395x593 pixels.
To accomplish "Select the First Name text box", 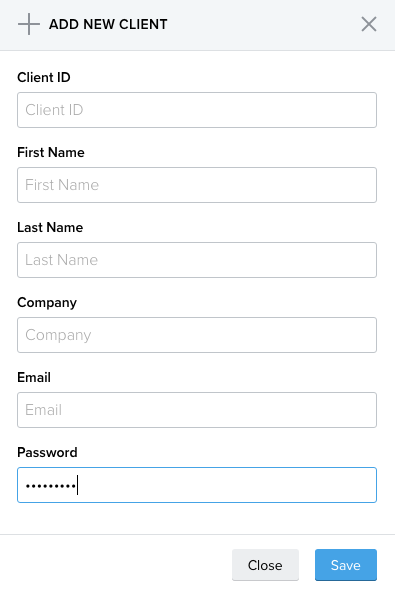I will (197, 185).
